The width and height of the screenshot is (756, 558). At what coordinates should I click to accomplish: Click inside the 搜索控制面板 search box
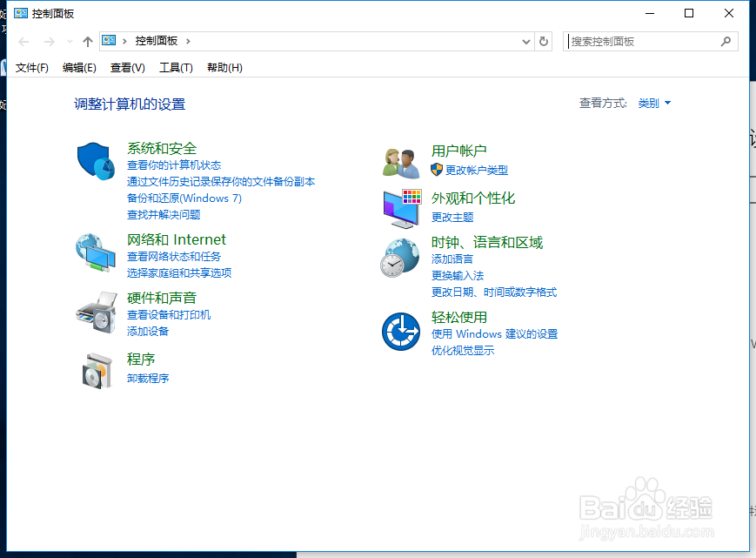pos(644,41)
